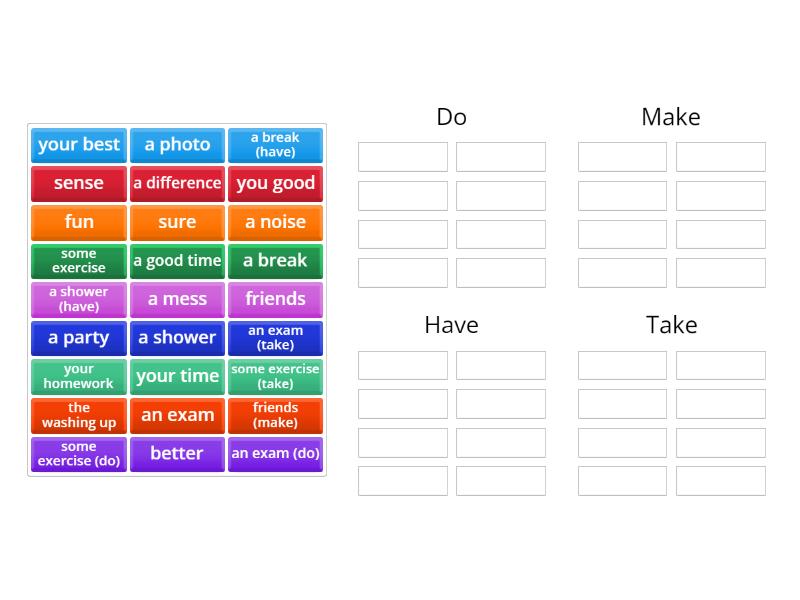Click the 'a photo' tile
Screen dimensions: 800x600
point(177,144)
